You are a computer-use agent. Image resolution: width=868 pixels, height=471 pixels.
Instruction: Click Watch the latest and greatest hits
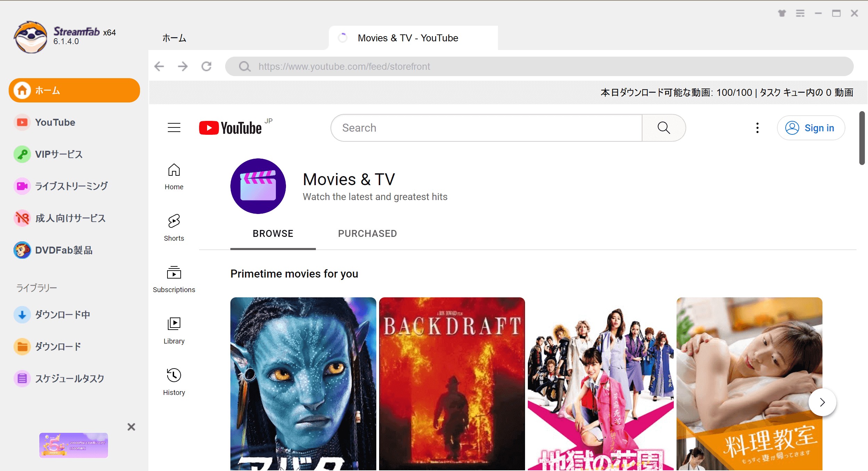pos(375,197)
